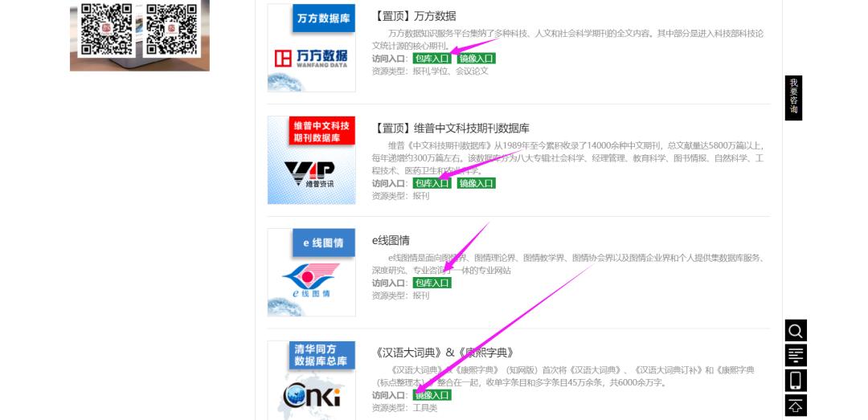Open 镜像入口 for 维普中文科技期刊数据库
Screen dimensions: 868x420
[476, 183]
